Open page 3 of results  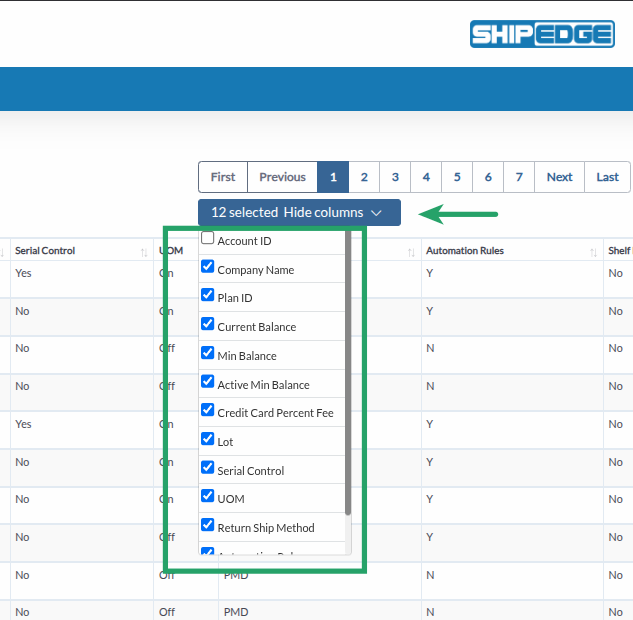click(x=395, y=177)
